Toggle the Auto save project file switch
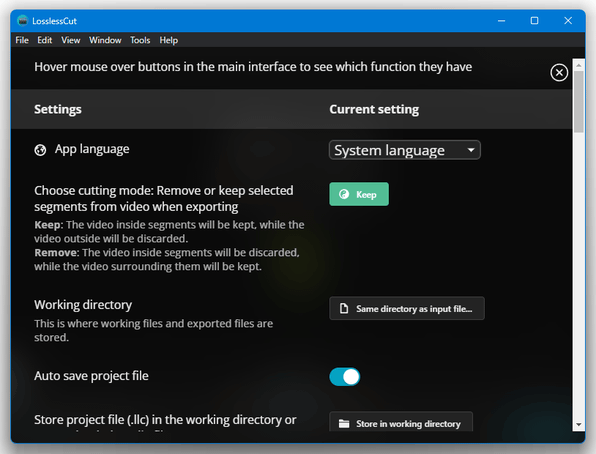The image size is (596, 454). [x=345, y=377]
